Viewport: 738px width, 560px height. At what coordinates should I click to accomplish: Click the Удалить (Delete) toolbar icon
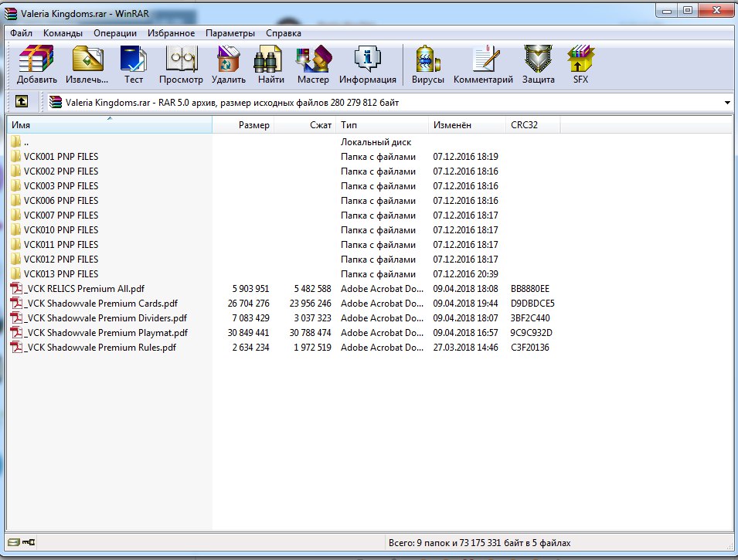tap(228, 59)
